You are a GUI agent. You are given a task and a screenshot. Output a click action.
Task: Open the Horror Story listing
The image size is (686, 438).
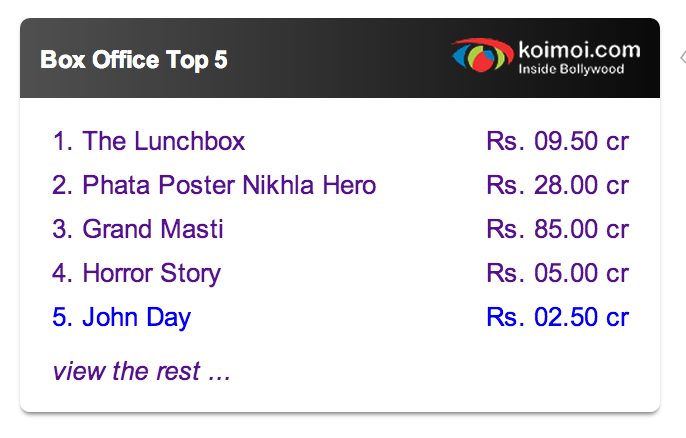[152, 273]
